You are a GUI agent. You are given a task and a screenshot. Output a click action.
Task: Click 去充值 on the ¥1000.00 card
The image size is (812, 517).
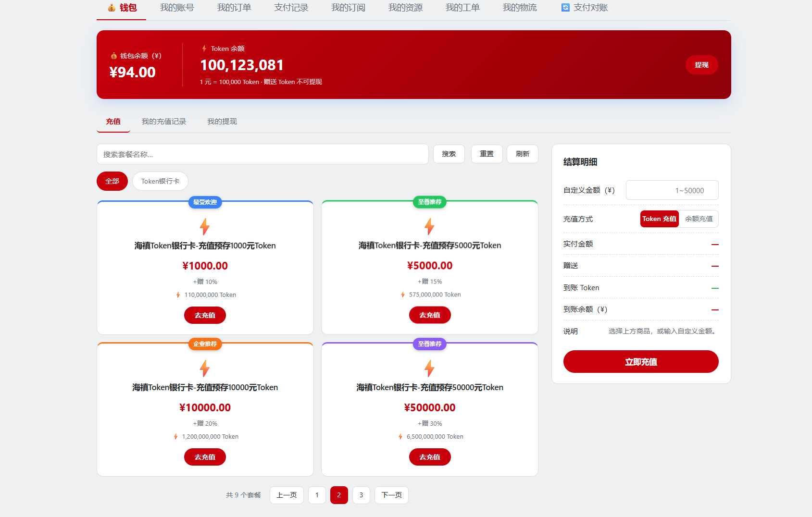(205, 315)
